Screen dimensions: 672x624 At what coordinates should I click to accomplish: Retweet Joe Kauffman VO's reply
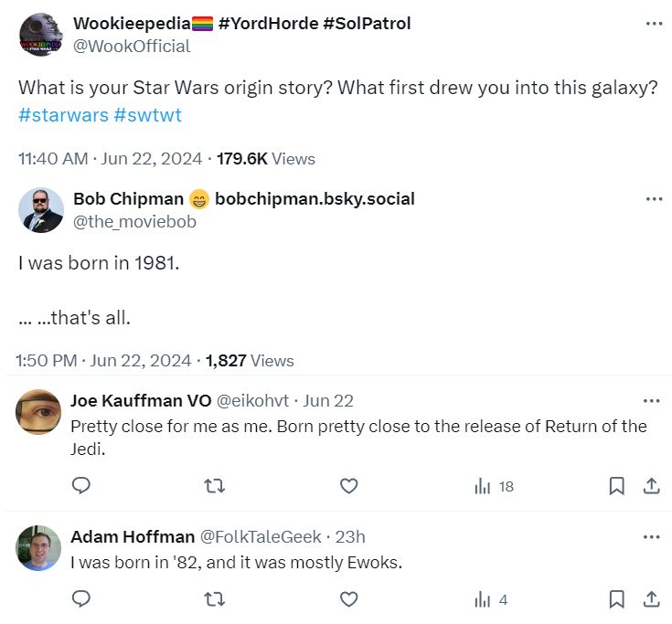[214, 486]
